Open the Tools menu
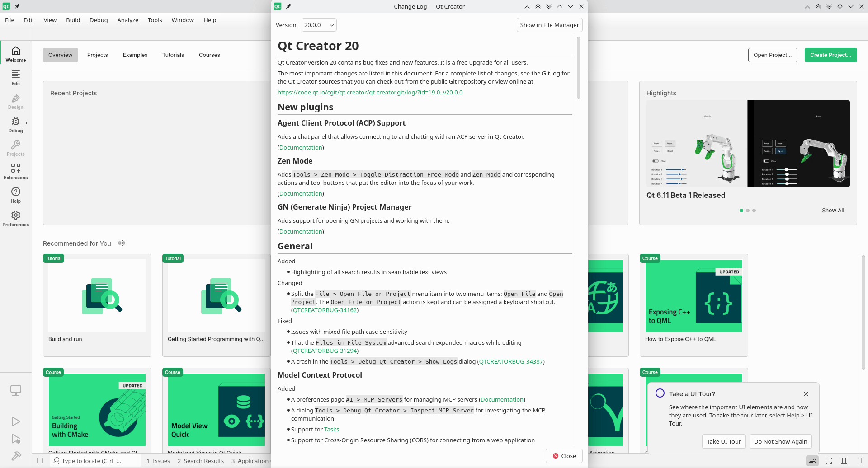The width and height of the screenshot is (868, 468). click(x=155, y=20)
